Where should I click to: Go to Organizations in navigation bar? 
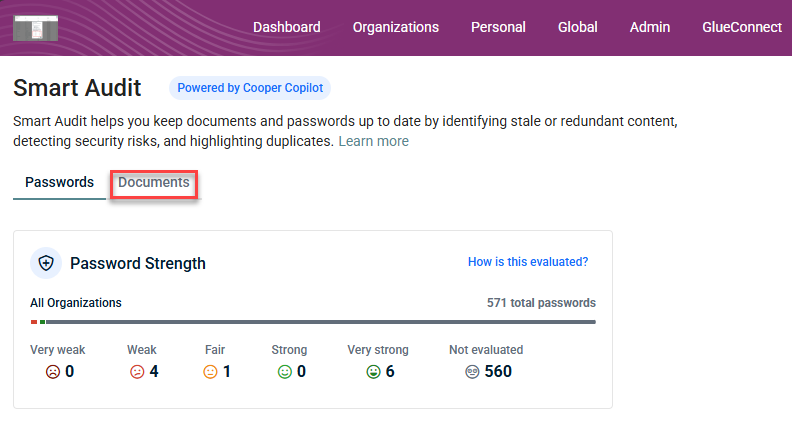[396, 27]
